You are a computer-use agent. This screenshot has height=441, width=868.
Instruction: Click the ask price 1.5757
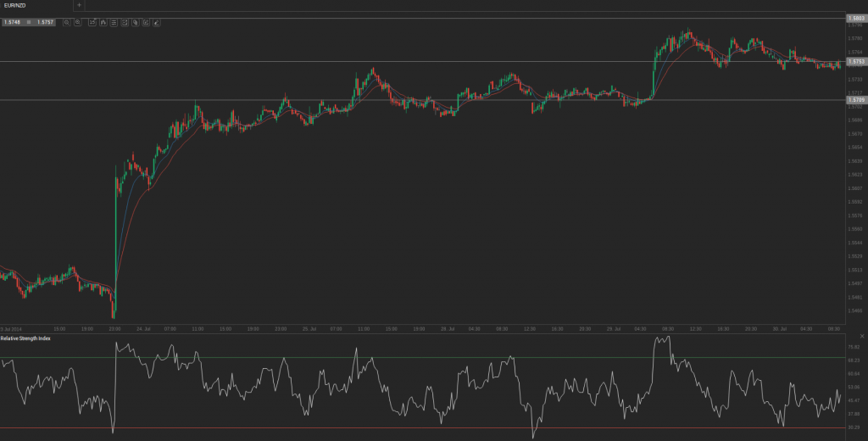46,22
